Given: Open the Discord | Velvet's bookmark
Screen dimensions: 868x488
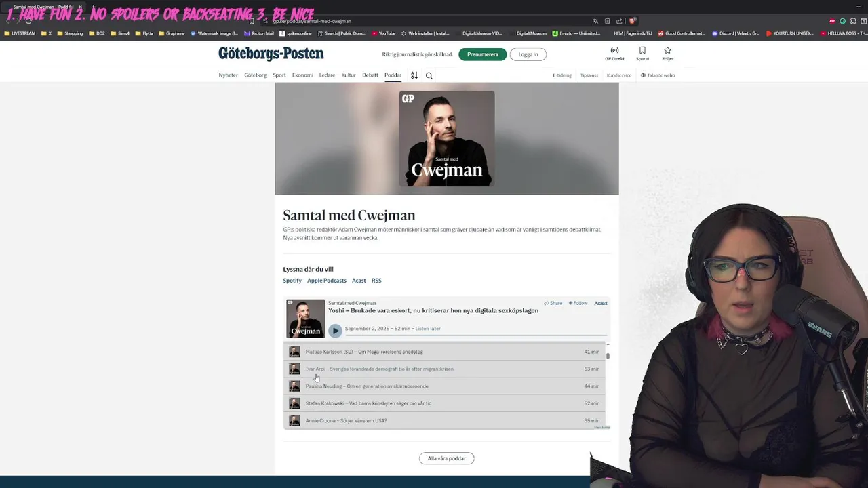Looking at the screenshot, I should [x=736, y=33].
